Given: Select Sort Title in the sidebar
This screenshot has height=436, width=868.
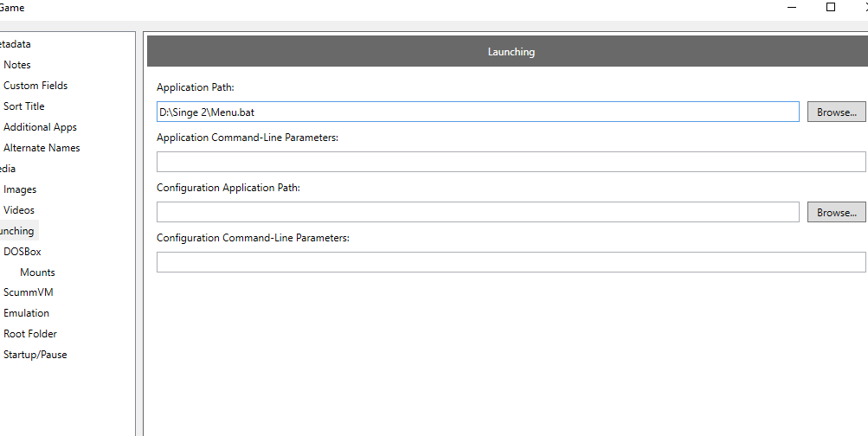Looking at the screenshot, I should click(x=24, y=106).
